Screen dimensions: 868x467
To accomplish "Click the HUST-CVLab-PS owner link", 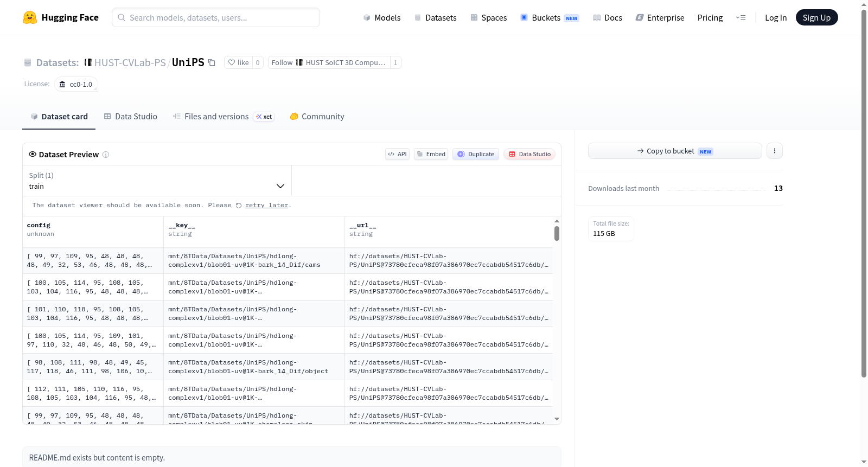I will point(130,63).
